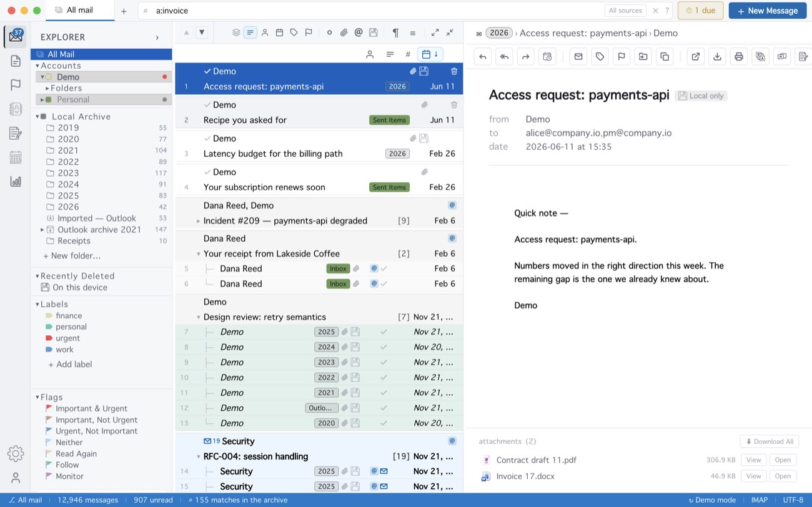Open the address book sidebar icon
Viewport: 812px width, 507px height.
coord(16,109)
